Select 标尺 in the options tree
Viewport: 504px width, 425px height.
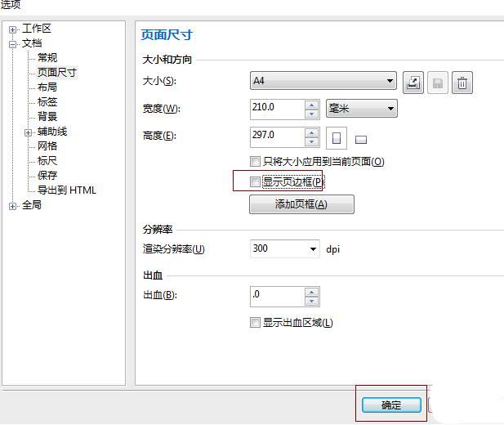click(47, 160)
